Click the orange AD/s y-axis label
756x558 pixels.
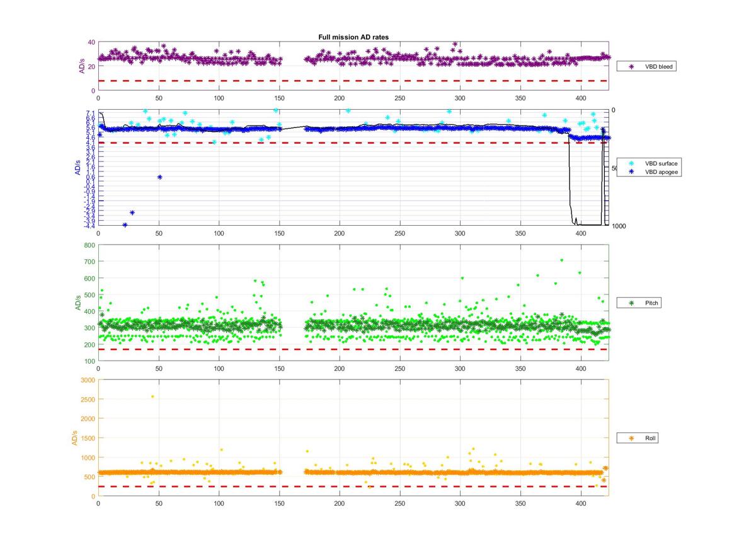pyautogui.click(x=75, y=438)
